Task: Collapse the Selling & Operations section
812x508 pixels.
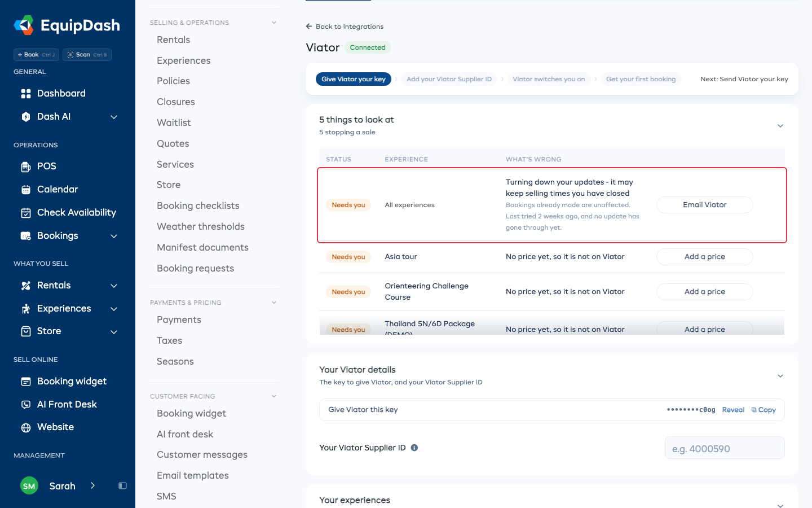Action: click(x=274, y=23)
